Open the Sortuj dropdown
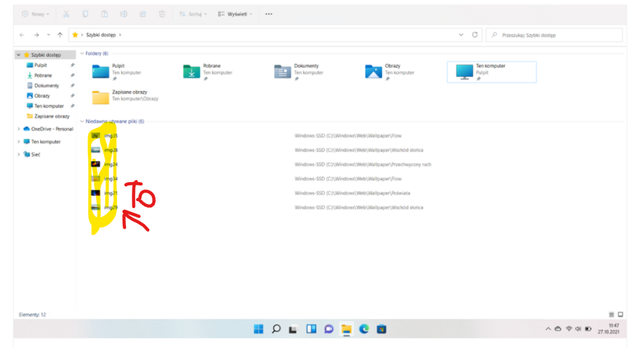Screen dimensions: 644x347 click(x=194, y=14)
